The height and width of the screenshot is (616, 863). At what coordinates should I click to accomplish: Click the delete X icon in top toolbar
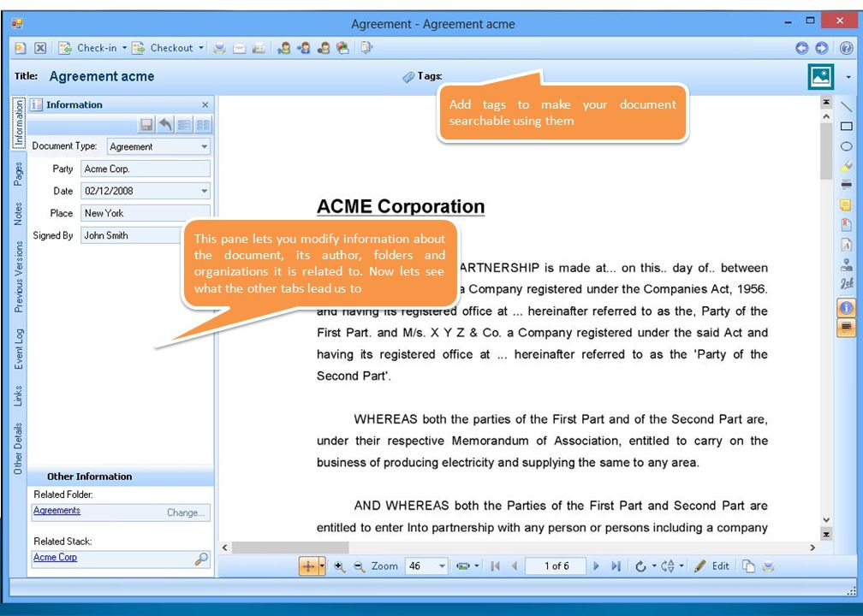tap(40, 49)
